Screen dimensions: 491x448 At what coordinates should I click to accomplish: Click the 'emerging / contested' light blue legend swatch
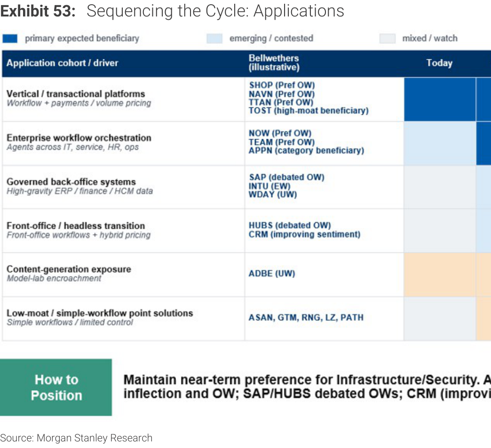[214, 39]
